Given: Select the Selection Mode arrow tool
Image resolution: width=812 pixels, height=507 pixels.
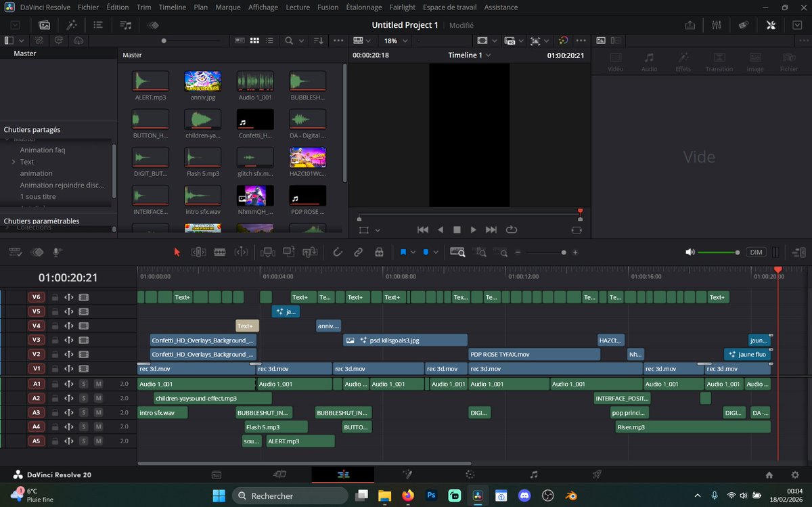Looking at the screenshot, I should coord(177,252).
